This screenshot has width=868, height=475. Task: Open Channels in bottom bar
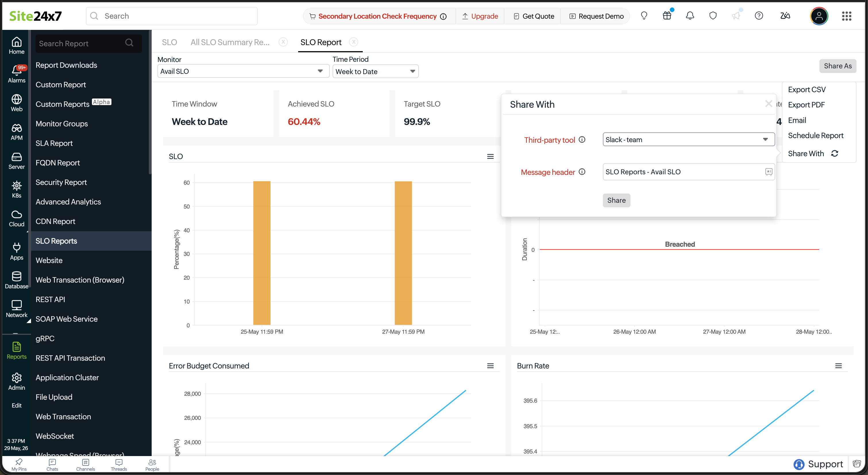coord(86,465)
